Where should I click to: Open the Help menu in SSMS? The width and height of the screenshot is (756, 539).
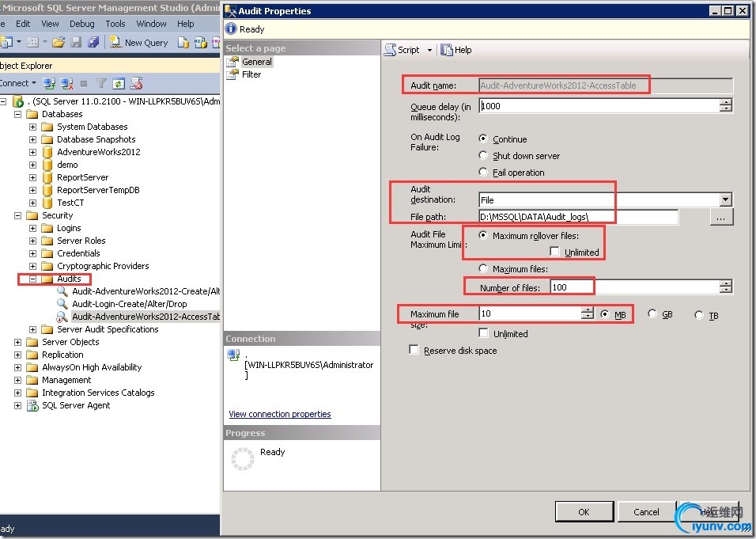(185, 24)
